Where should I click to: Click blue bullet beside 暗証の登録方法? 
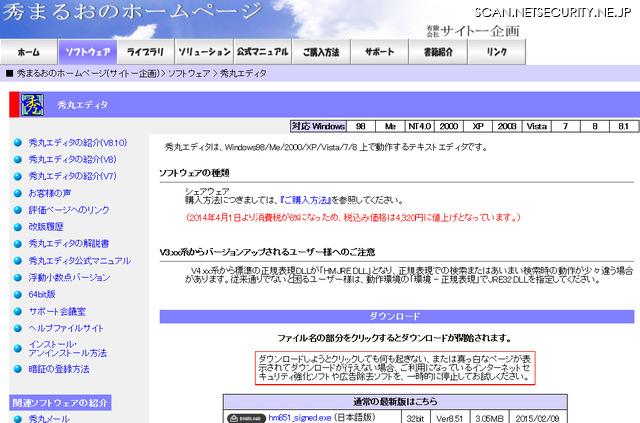(x=18, y=369)
